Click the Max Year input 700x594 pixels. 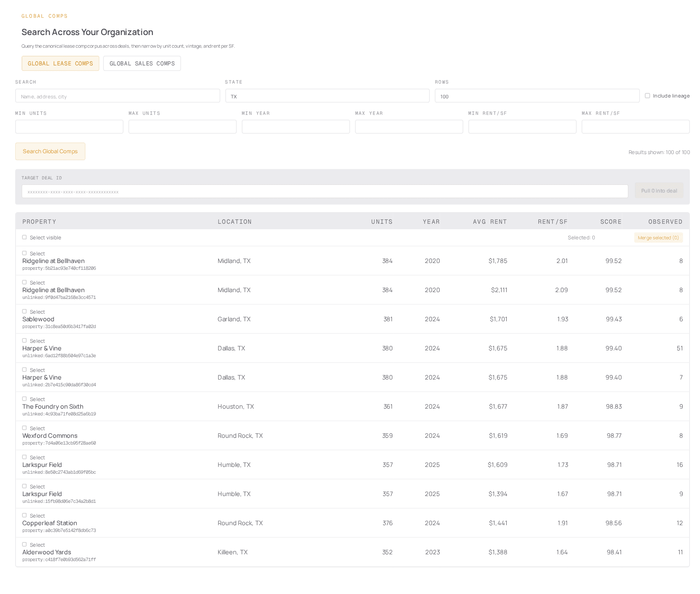tap(409, 127)
